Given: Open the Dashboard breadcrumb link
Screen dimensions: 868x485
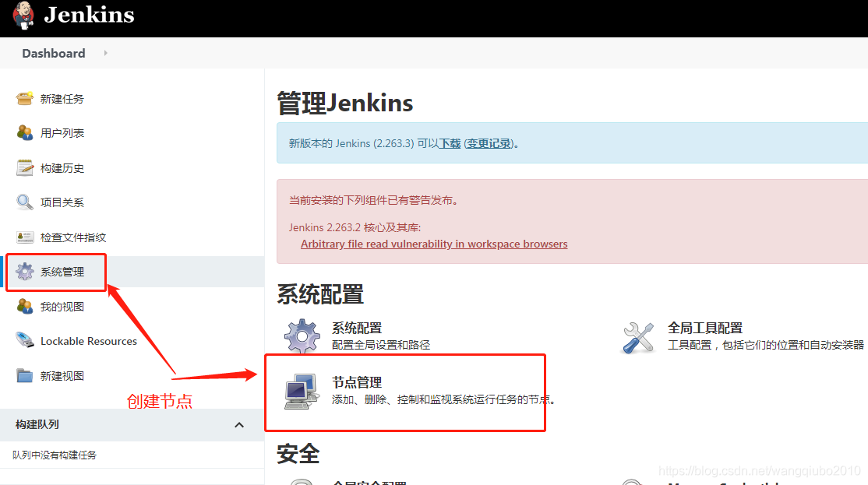Looking at the screenshot, I should pyautogui.click(x=54, y=53).
